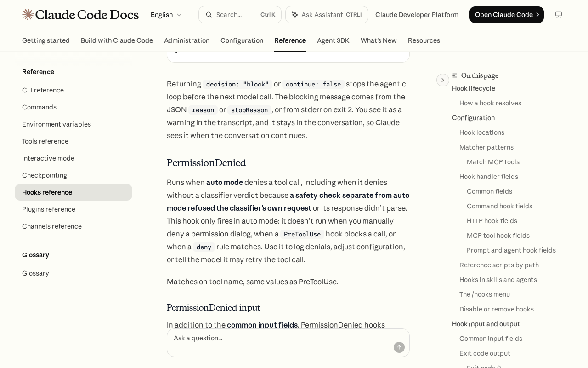The height and width of the screenshot is (368, 588).
Task: Jump to Configuration in On this page
Action: click(473, 118)
